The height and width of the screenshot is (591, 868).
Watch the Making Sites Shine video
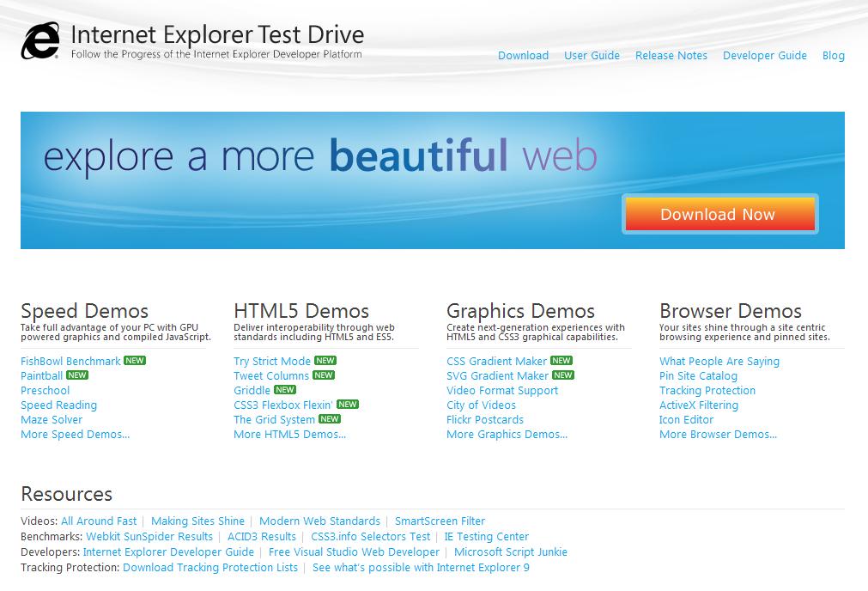pyautogui.click(x=197, y=521)
